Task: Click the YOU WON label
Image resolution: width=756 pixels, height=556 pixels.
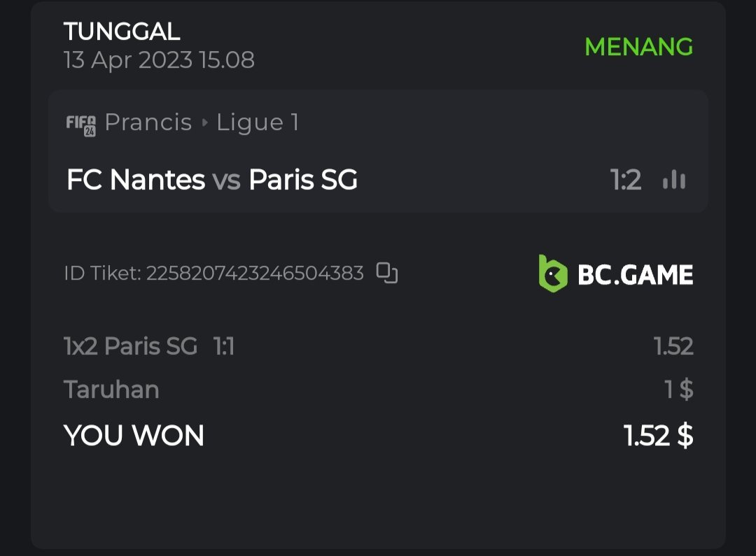Action: pyautogui.click(x=134, y=436)
